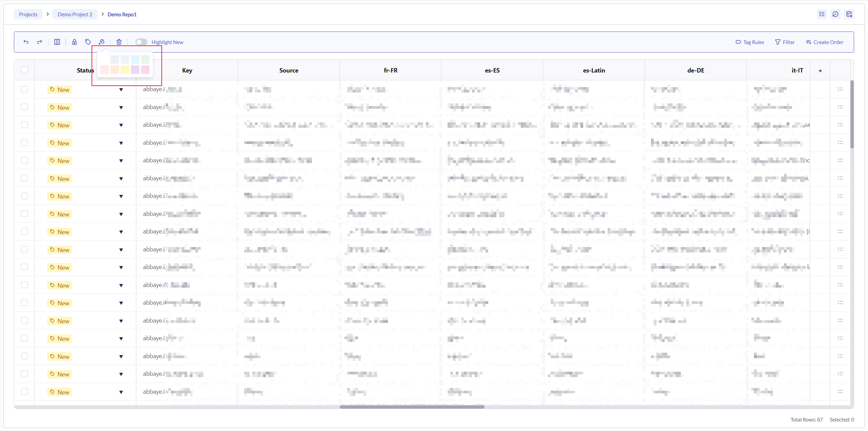This screenshot has height=431, width=868.
Task: Navigate to Demo Project 2 breadcrumb
Action: click(75, 14)
